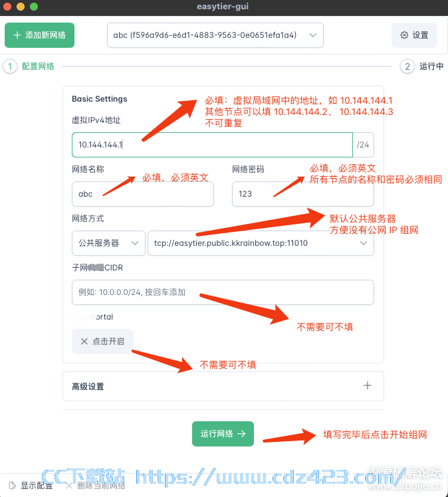Click the plus icon in advanced settings row
This screenshot has height=497, width=448.
368,385
